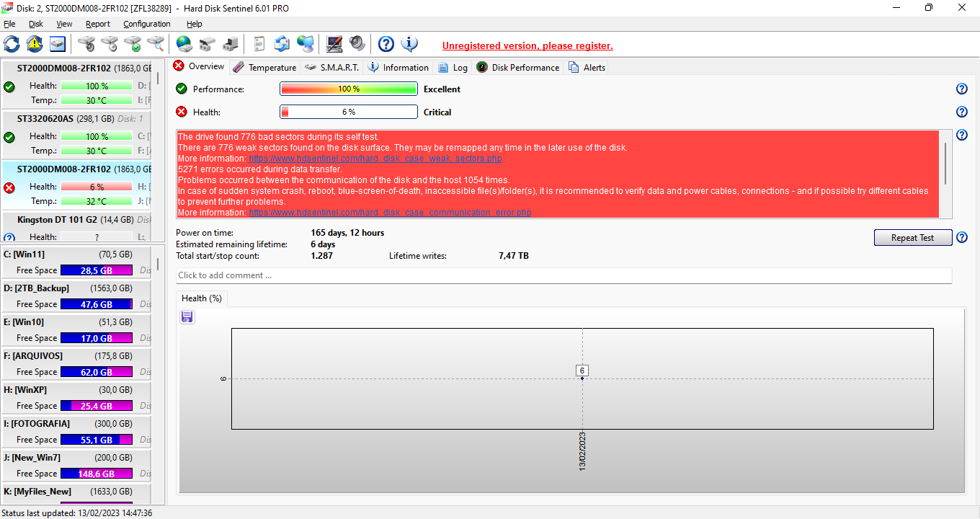Open the Help menu
The image size is (980, 519).
[x=195, y=24]
